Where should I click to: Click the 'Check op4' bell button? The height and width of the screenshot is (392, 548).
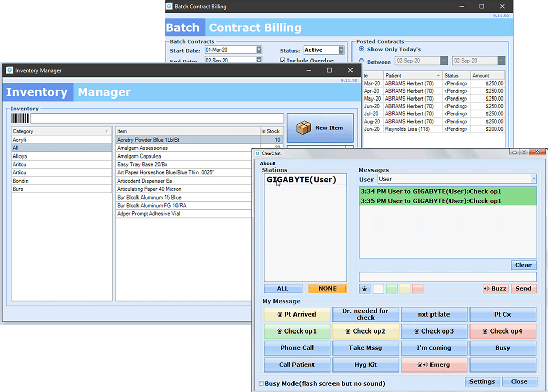click(503, 331)
